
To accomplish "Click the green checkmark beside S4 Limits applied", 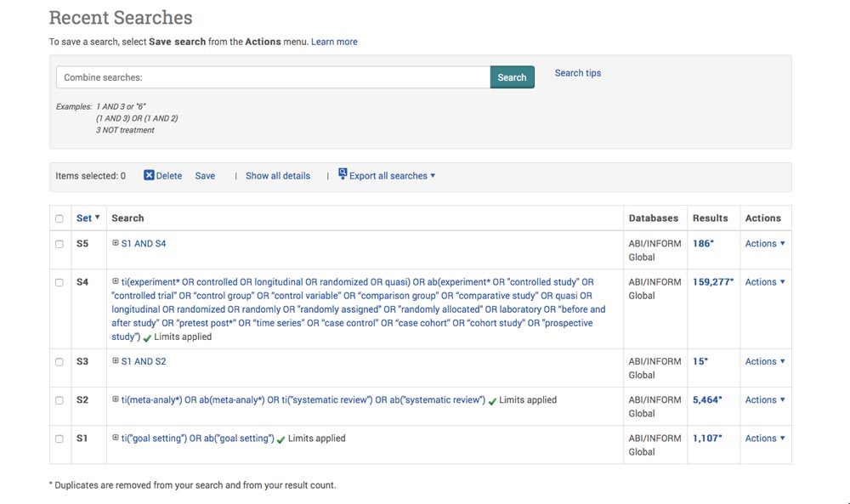I will [147, 337].
